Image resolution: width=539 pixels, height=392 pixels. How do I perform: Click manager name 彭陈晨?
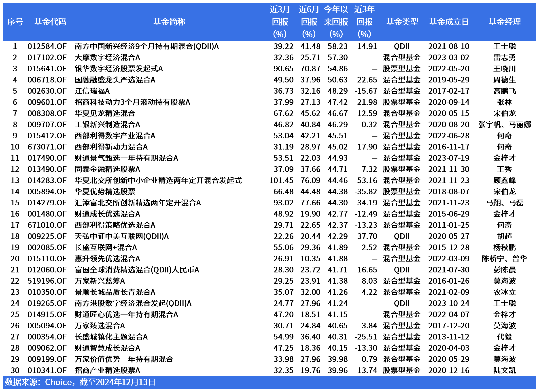coord(505,270)
